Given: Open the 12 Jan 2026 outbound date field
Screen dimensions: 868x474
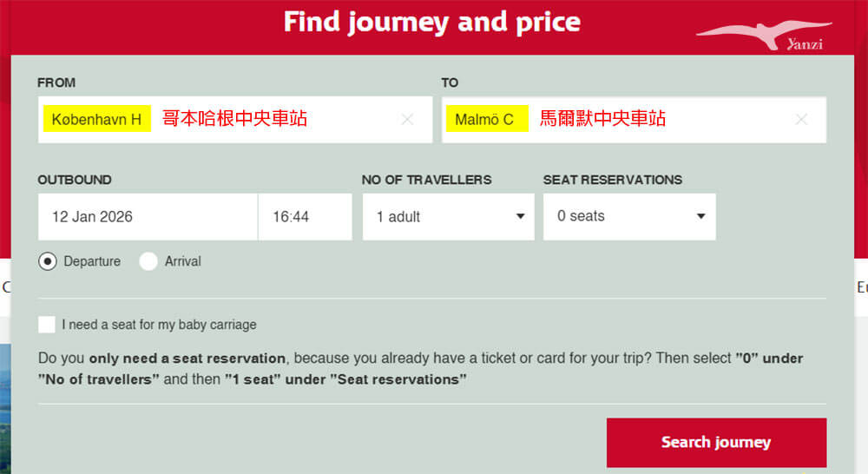Looking at the screenshot, I should 148,216.
